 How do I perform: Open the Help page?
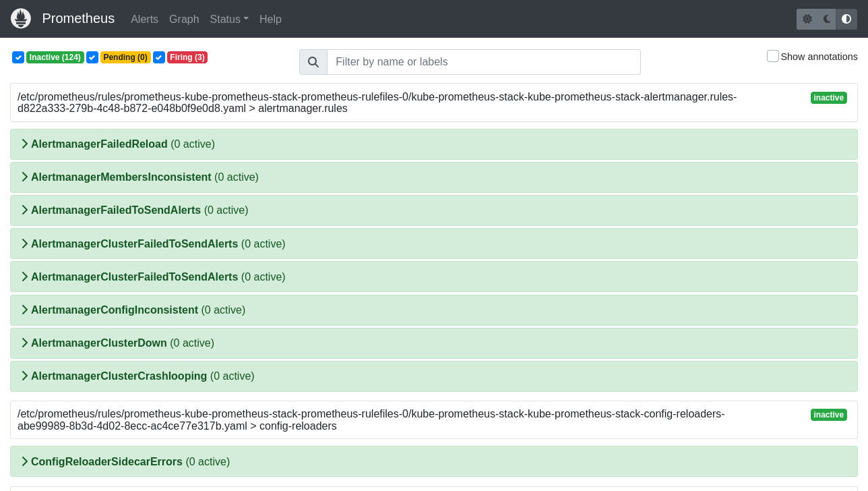pyautogui.click(x=270, y=19)
